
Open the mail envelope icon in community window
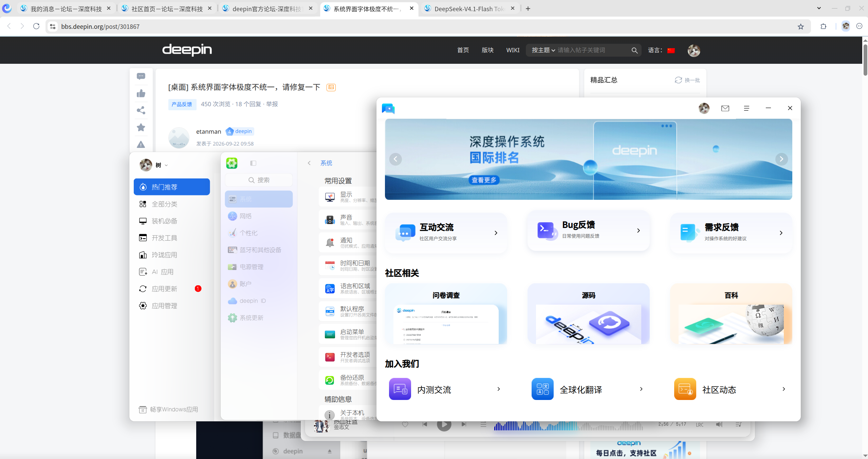(725, 108)
